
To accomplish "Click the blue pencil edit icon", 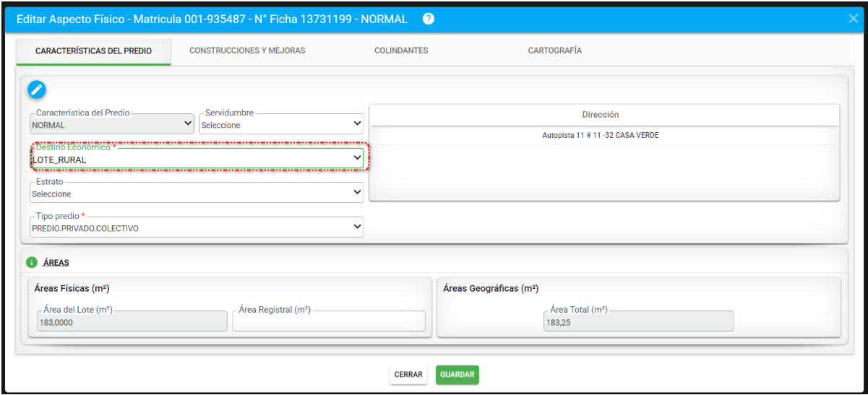I will [37, 90].
